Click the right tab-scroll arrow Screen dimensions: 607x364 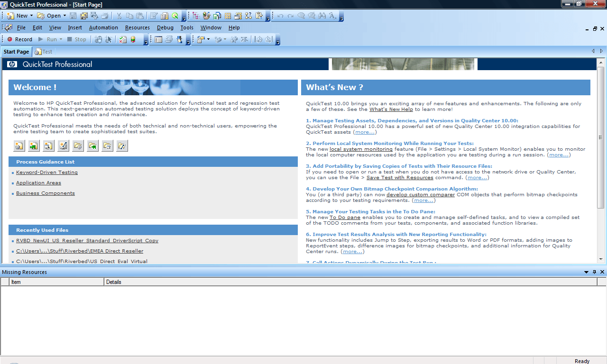click(x=602, y=51)
